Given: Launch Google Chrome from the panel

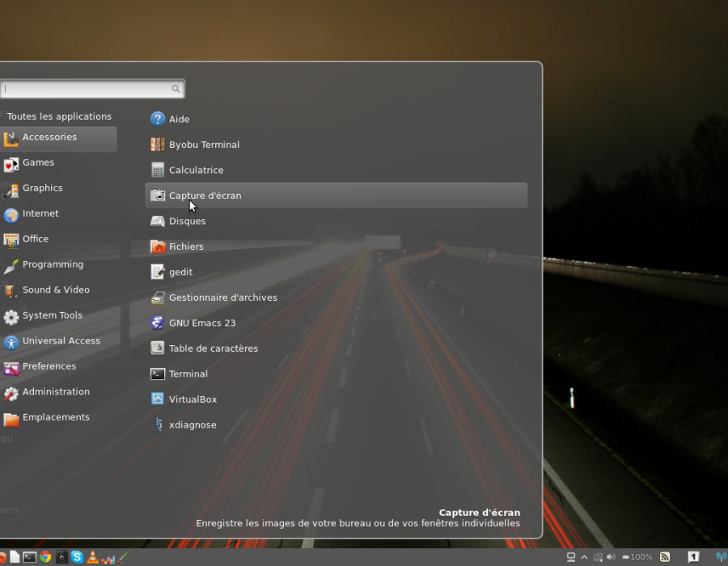Looking at the screenshot, I should click(45, 557).
